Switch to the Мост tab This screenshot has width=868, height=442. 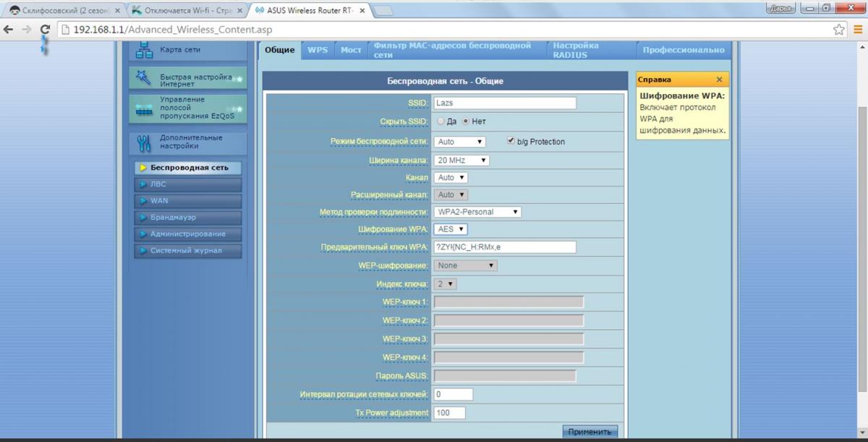click(351, 50)
